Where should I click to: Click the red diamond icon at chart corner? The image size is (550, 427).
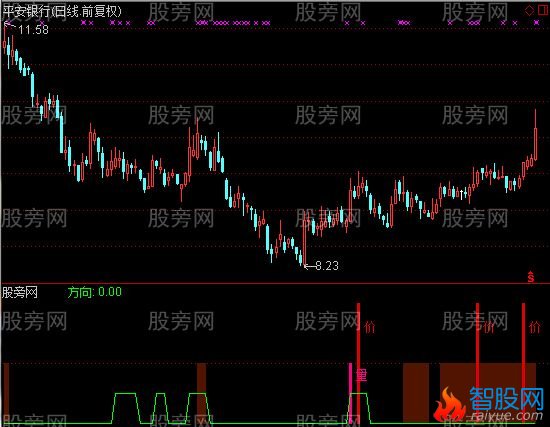click(530, 10)
